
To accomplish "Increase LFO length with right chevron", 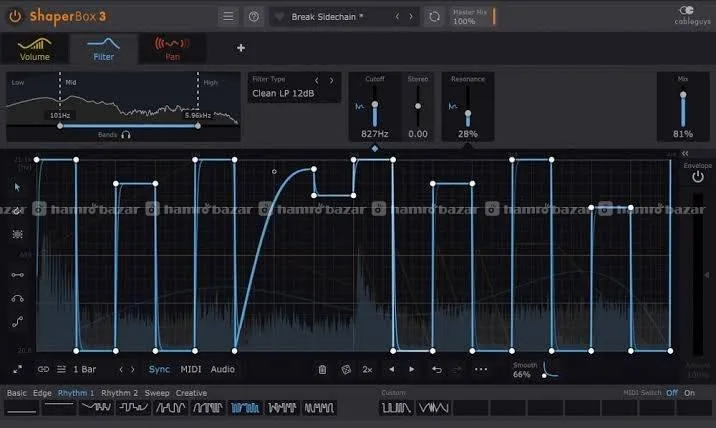I will (x=133, y=369).
